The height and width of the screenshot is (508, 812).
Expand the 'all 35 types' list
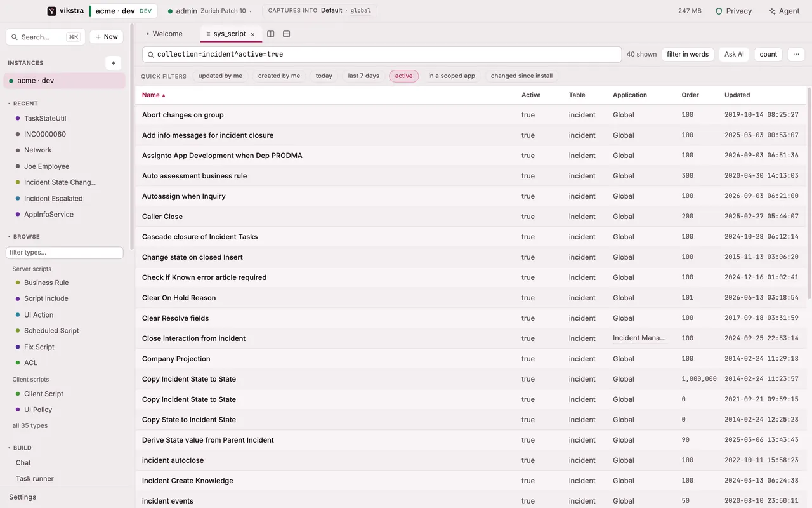[x=30, y=425]
